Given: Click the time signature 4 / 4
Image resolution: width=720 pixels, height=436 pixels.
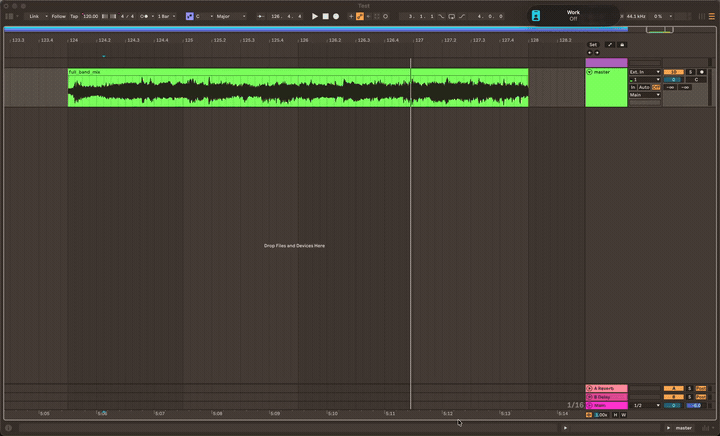Looking at the screenshot, I should (x=127, y=16).
